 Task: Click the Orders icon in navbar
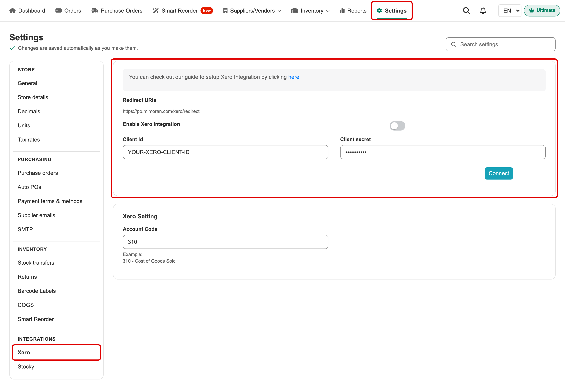click(58, 11)
